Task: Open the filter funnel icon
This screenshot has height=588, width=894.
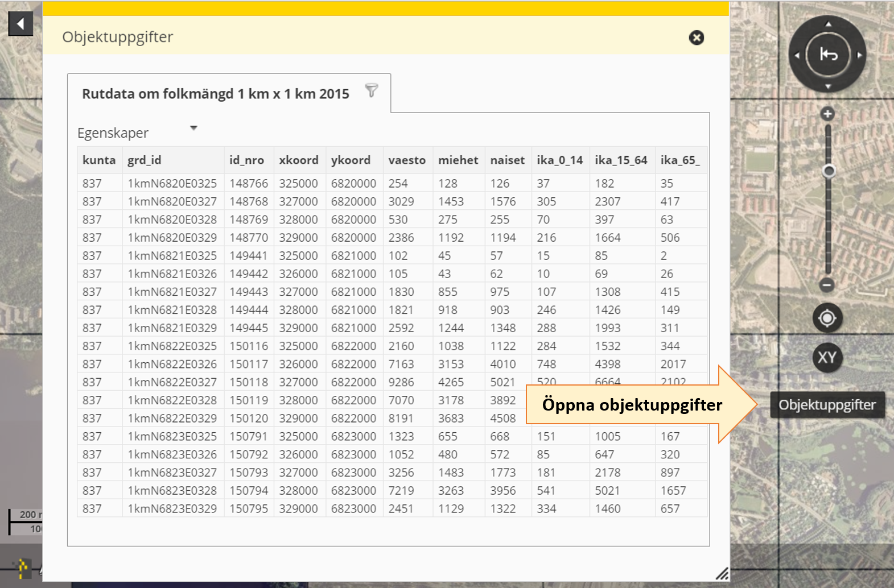Action: (372, 90)
